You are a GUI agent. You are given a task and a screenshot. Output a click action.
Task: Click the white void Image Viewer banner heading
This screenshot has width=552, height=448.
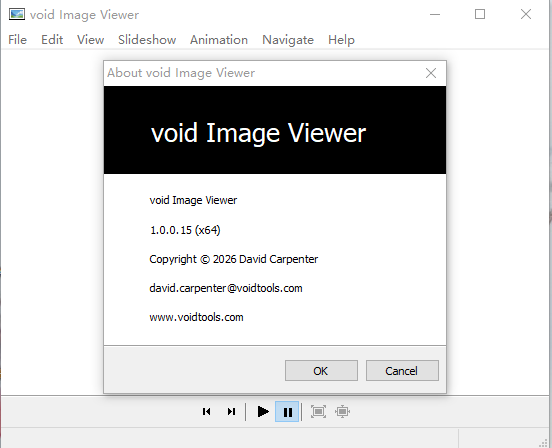(x=258, y=133)
